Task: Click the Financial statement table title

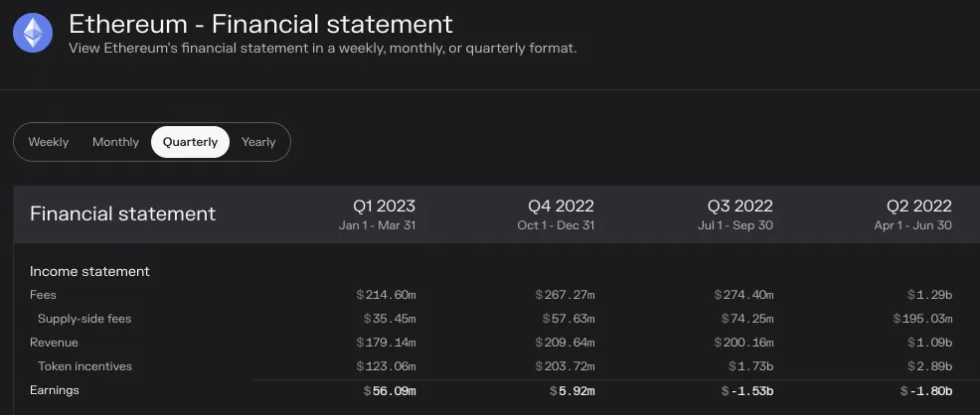Action: tap(122, 214)
